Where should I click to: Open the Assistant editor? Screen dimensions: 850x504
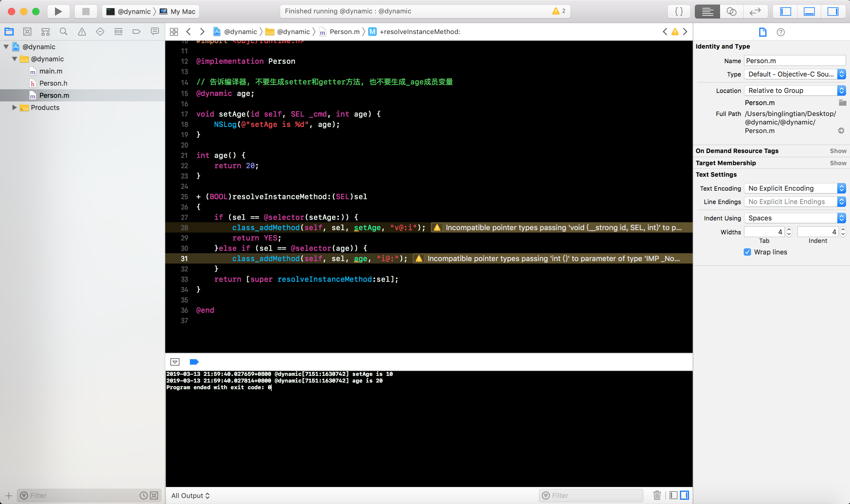click(731, 12)
